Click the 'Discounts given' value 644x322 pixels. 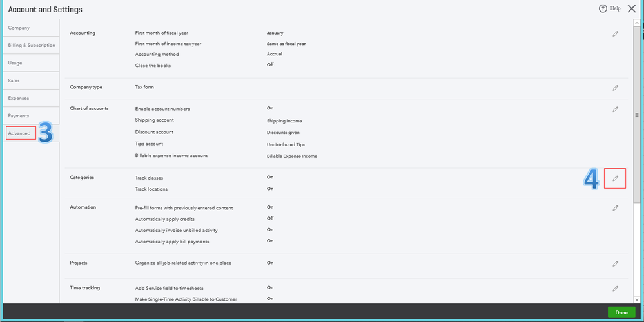coord(283,133)
